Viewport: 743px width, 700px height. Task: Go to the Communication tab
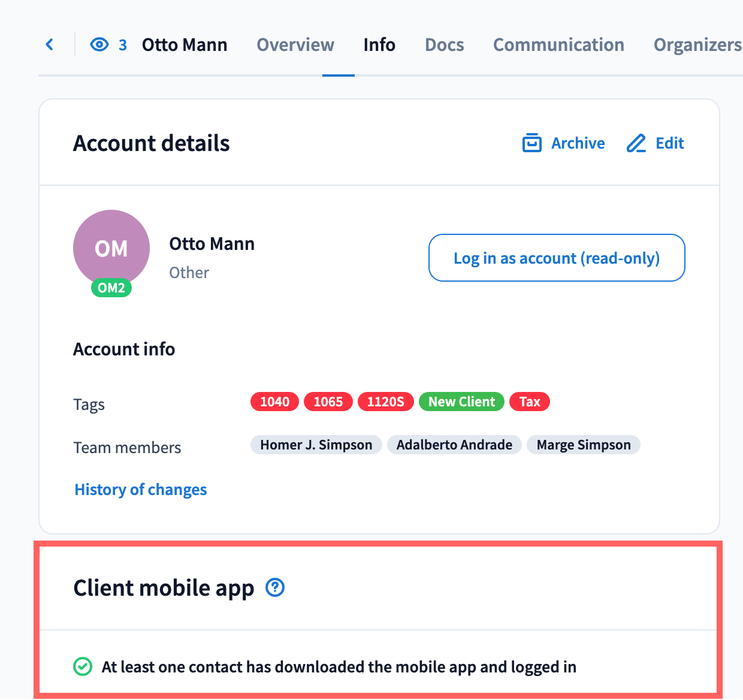coord(558,45)
